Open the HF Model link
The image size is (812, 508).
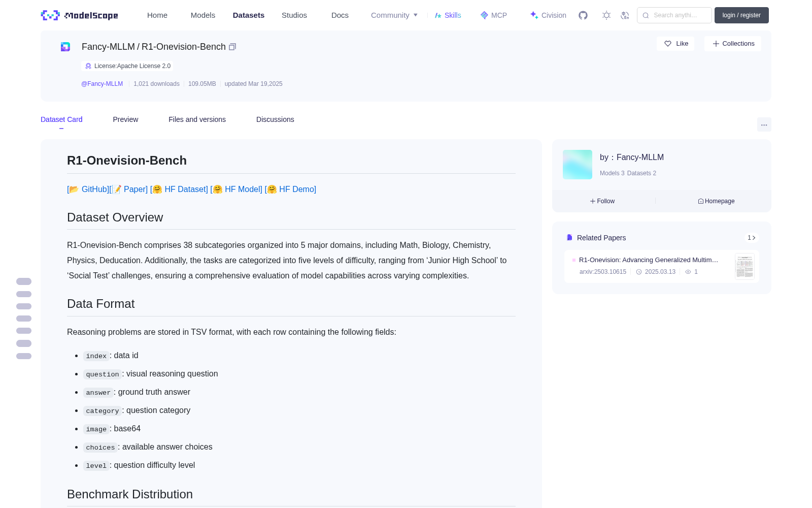(x=236, y=189)
